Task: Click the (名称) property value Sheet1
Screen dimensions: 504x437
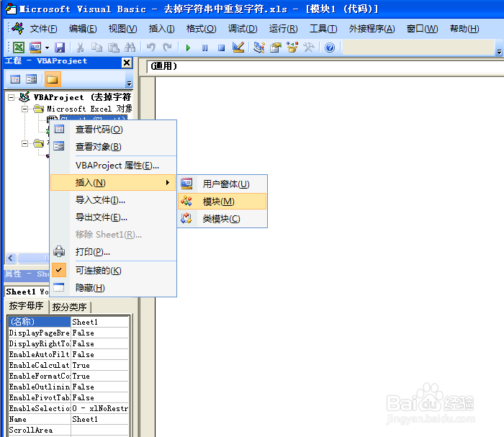Action: (x=99, y=322)
